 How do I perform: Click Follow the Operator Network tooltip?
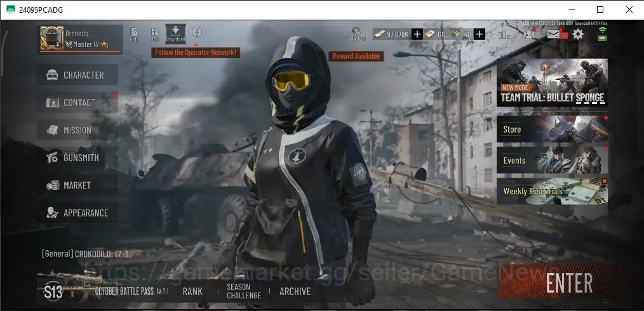click(196, 53)
